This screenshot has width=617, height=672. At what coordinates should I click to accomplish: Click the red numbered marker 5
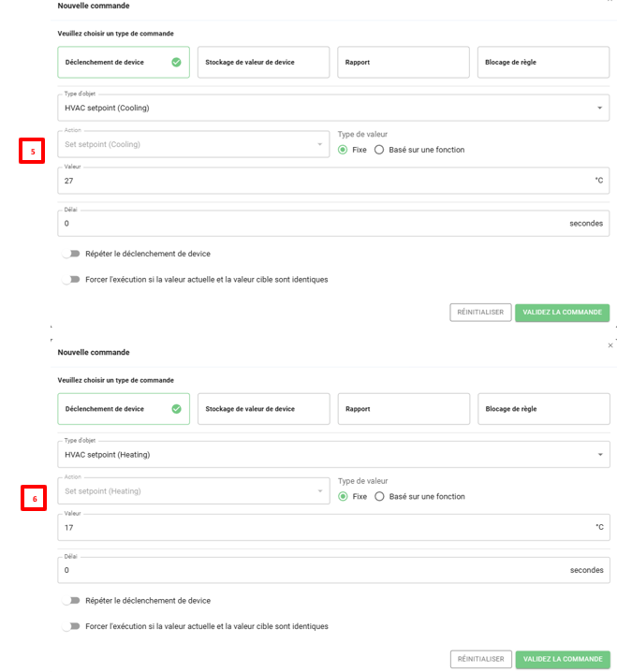[32, 151]
